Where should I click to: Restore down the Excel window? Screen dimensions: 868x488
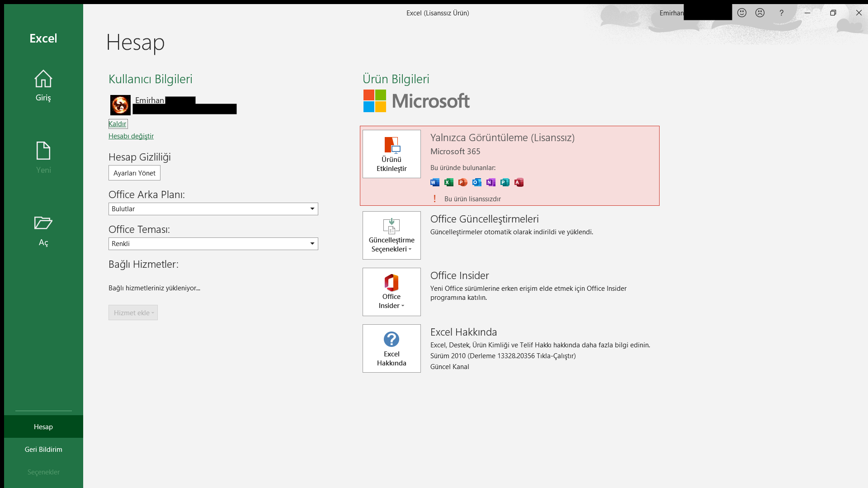click(833, 13)
